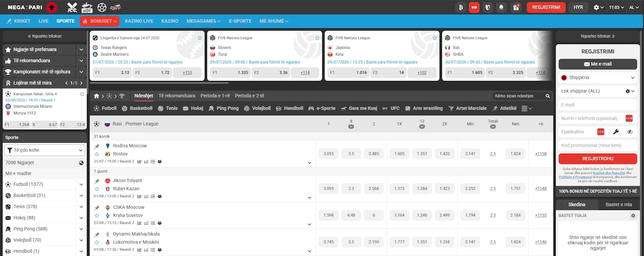The width and height of the screenshot is (644, 256).
Task: Filter matches by Basketboll
Action: 137,109
